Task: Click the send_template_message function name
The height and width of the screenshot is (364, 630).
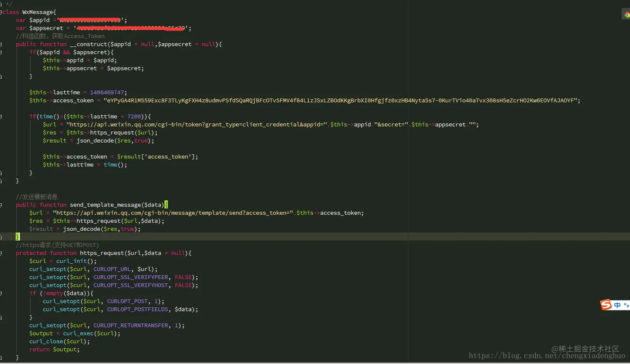Action: [x=105, y=205]
